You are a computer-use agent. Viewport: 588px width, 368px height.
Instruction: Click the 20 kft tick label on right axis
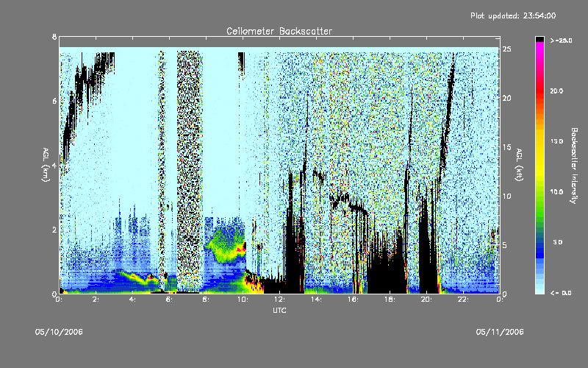(506, 98)
